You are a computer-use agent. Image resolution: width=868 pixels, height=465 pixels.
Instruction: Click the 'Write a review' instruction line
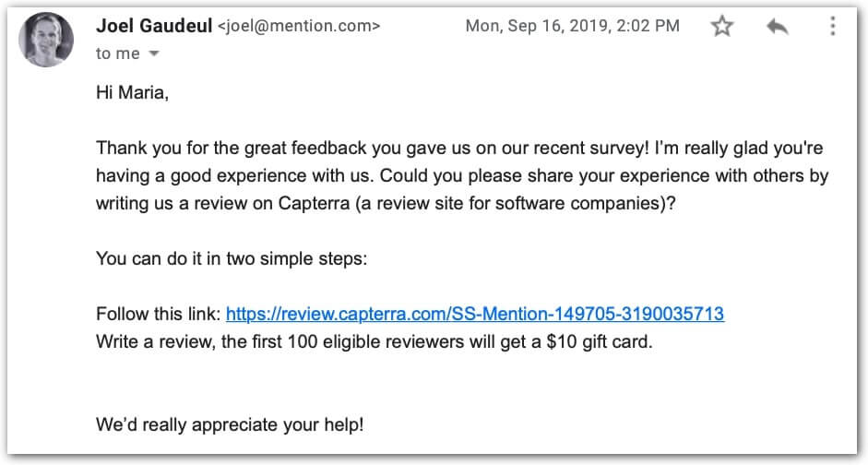tap(375, 341)
